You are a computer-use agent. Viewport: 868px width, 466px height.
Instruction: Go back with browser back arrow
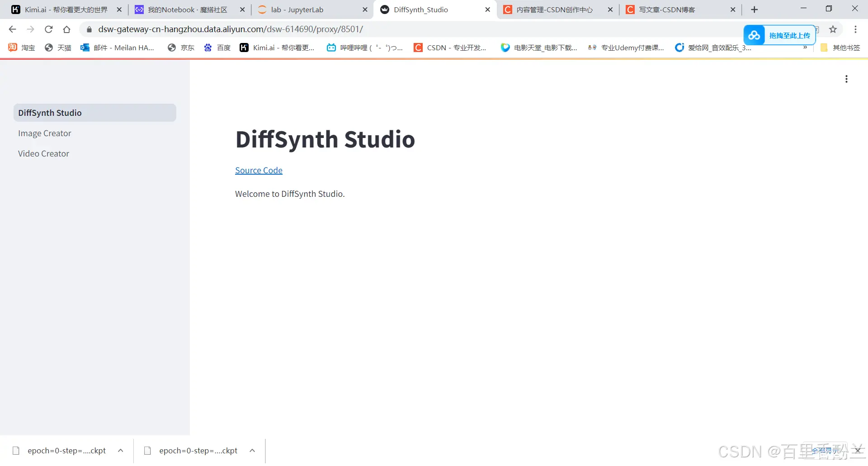point(12,29)
